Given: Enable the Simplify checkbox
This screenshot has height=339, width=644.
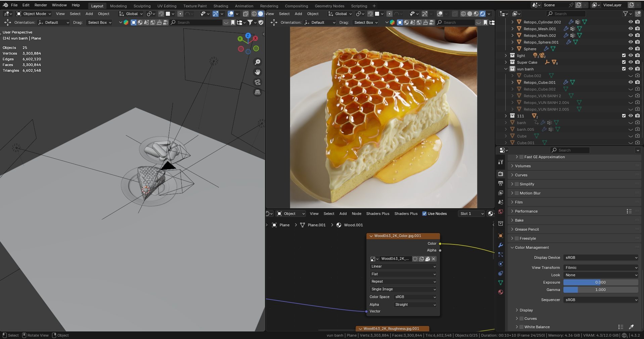Looking at the screenshot, I should pos(517,184).
